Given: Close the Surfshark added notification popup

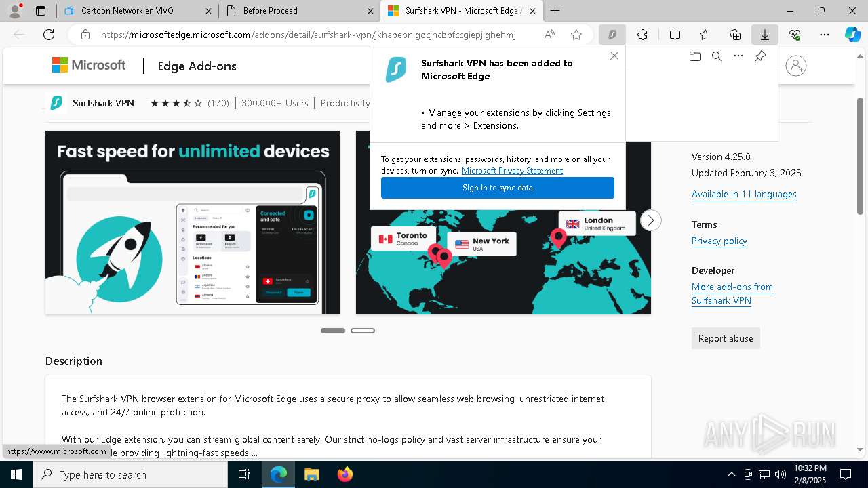Looking at the screenshot, I should coord(614,56).
